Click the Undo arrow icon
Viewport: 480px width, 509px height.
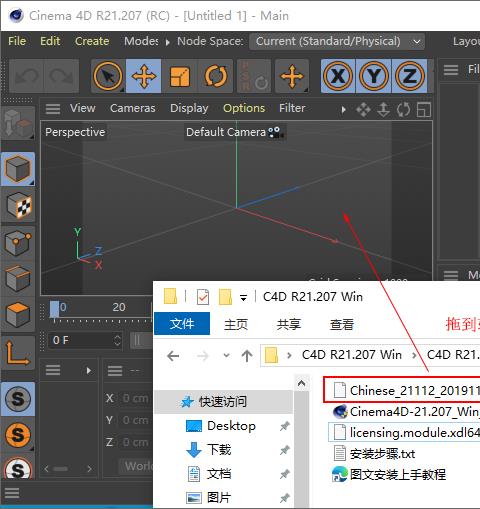point(27,76)
